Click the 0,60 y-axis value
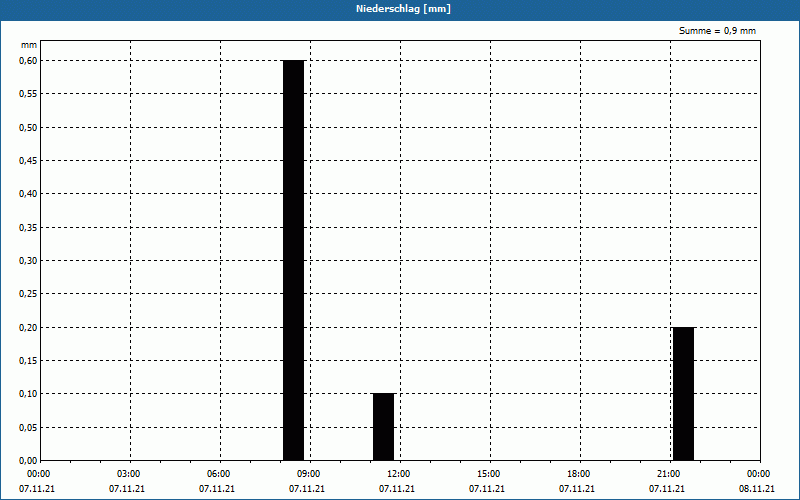The image size is (800, 500). coord(28,61)
